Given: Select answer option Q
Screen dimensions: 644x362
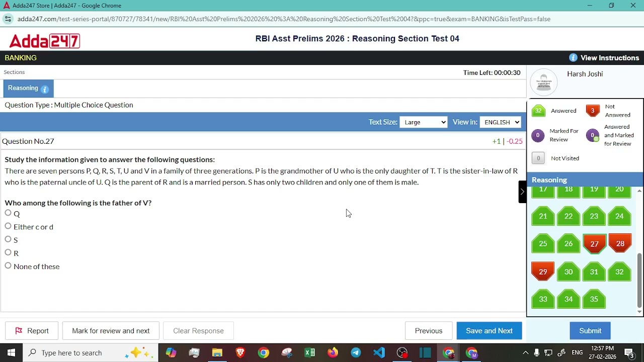Looking at the screenshot, I should (x=8, y=213).
